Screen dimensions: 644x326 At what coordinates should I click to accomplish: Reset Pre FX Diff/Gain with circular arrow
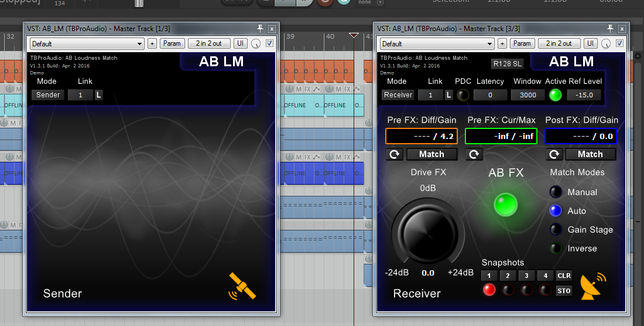click(394, 154)
